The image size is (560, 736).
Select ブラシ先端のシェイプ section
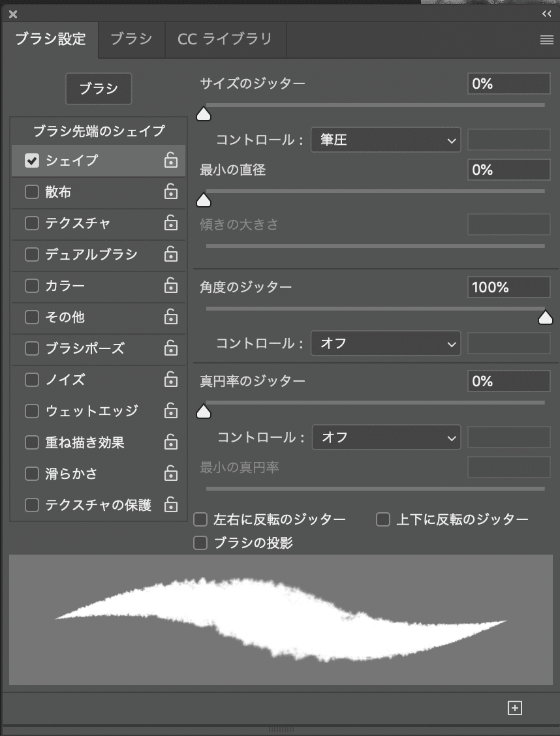coord(99,131)
